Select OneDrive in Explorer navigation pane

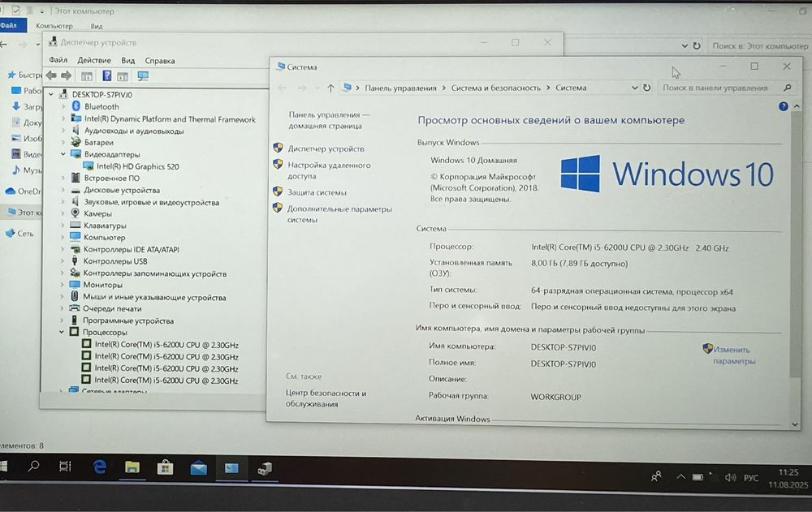click(24, 191)
